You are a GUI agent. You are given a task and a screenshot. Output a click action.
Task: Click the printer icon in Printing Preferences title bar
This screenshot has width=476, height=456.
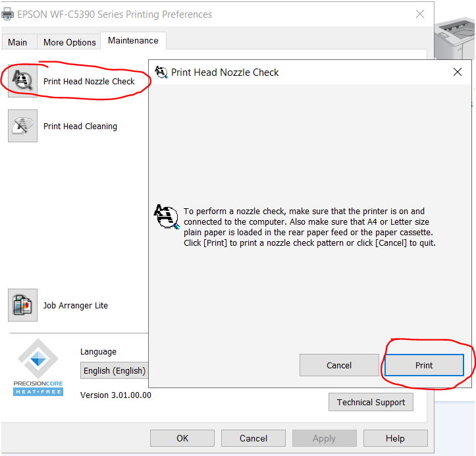pyautogui.click(x=8, y=14)
